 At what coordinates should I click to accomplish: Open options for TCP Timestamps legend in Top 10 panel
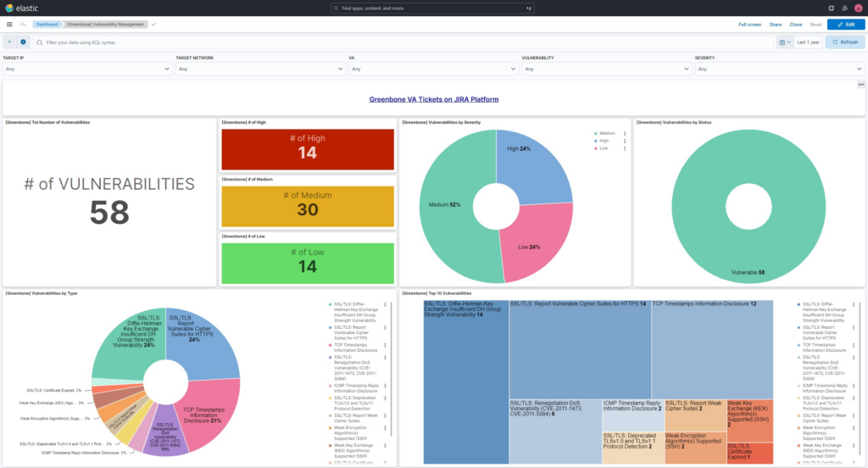854,345
